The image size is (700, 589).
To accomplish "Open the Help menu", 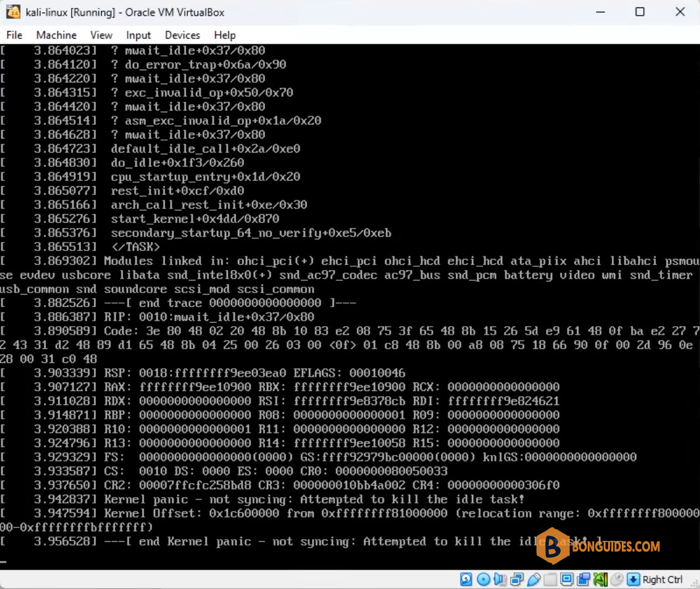I will 225,35.
